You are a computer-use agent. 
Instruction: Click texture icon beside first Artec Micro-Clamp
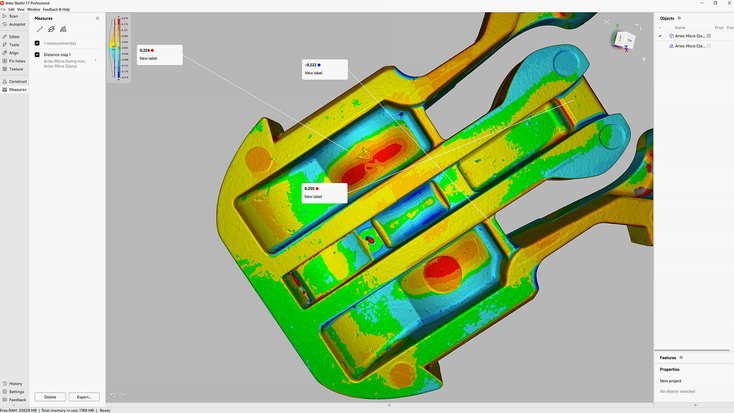click(709, 36)
